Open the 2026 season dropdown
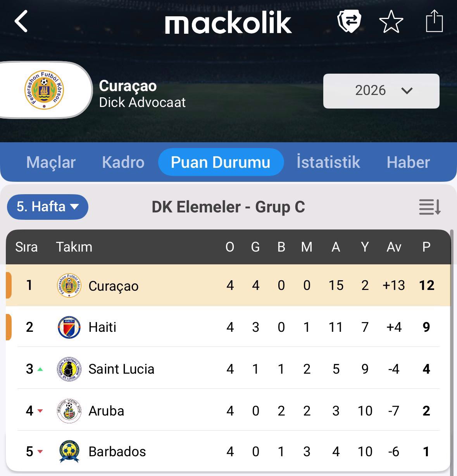The image size is (457, 476). point(381,91)
